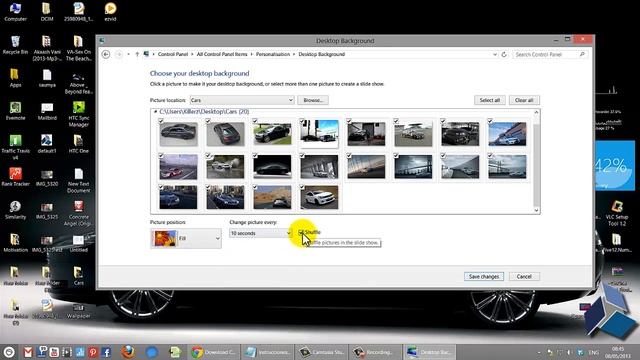Image resolution: width=640 pixels, height=360 pixels.
Task: Uncheck the black car on green lawn checkbox
Action: (x=255, y=121)
